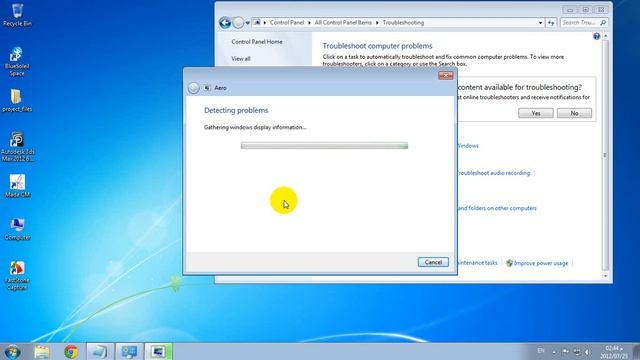The width and height of the screenshot is (640, 360).
Task: Click the Detecting problems progress bar
Action: 324,146
